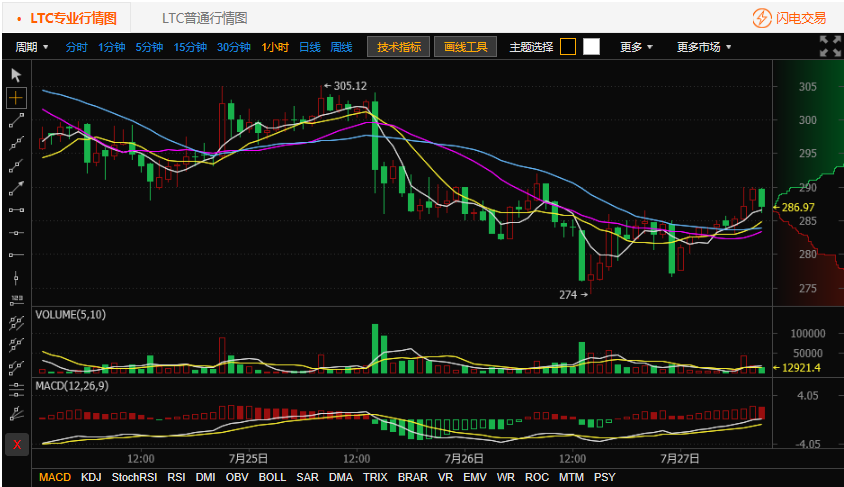Activate the crosshair tool
The width and height of the screenshot is (844, 487).
click(x=16, y=98)
